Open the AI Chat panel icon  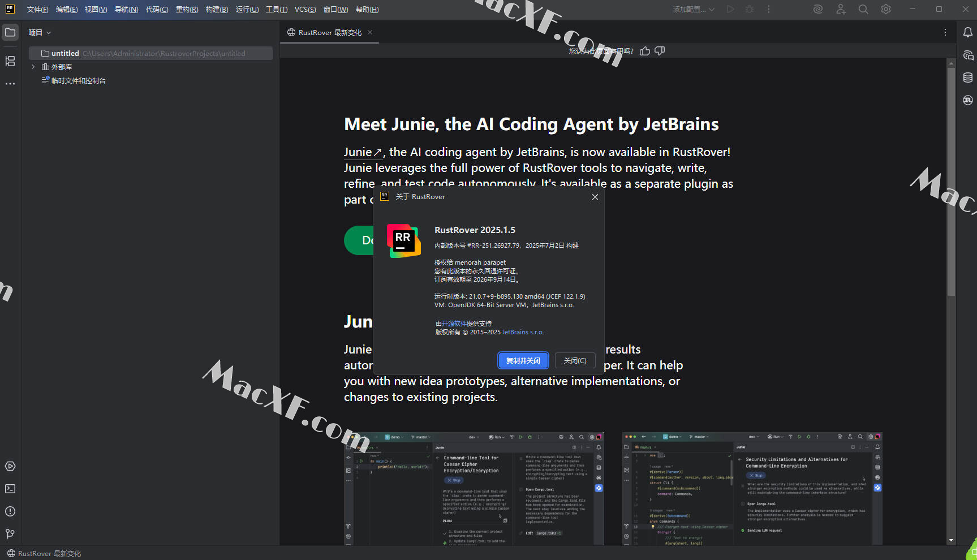(x=968, y=55)
